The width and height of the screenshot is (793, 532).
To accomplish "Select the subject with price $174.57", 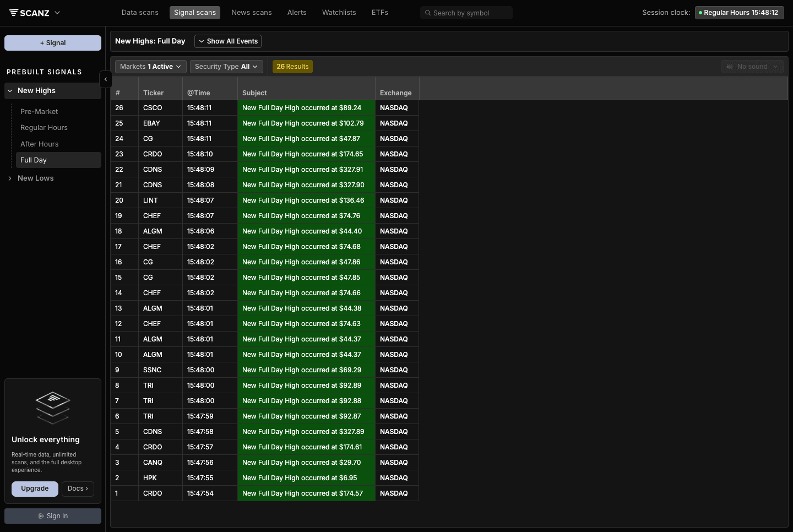I will (x=306, y=493).
